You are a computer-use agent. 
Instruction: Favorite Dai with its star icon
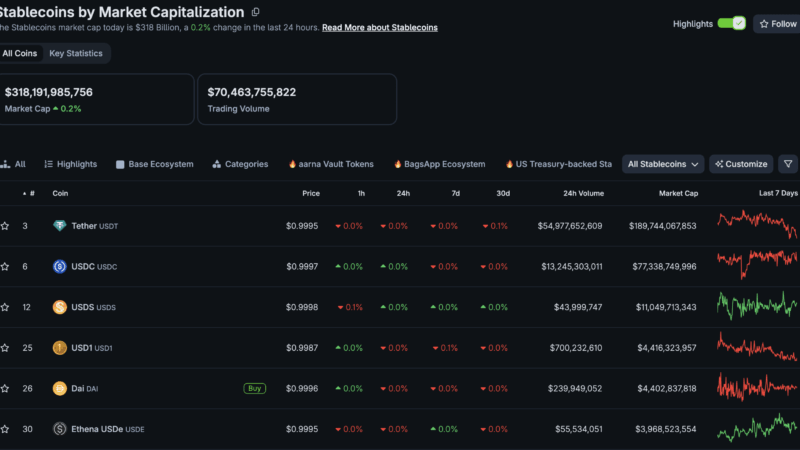click(5, 389)
